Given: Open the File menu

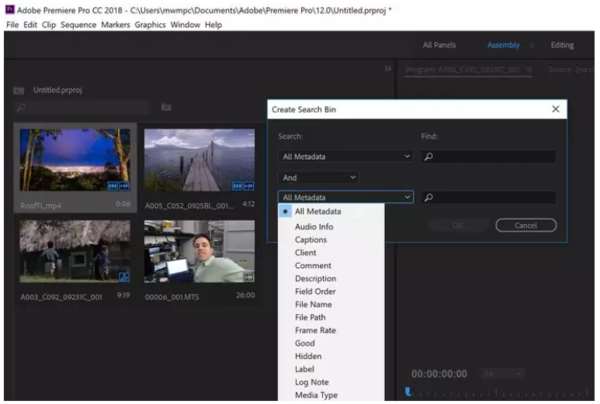Looking at the screenshot, I should 12,25.
